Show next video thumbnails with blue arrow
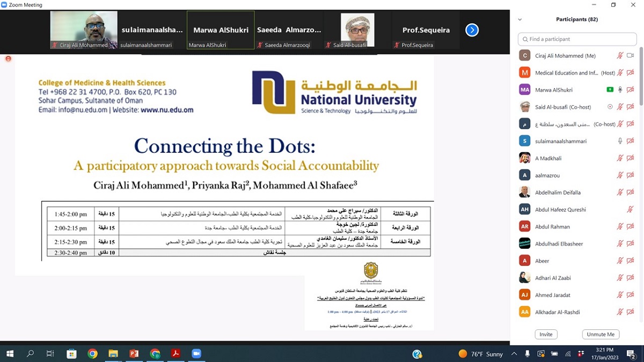 [x=472, y=30]
